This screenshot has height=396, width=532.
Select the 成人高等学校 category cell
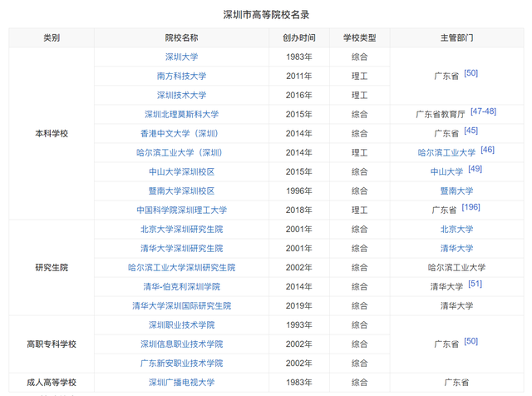[52, 383]
